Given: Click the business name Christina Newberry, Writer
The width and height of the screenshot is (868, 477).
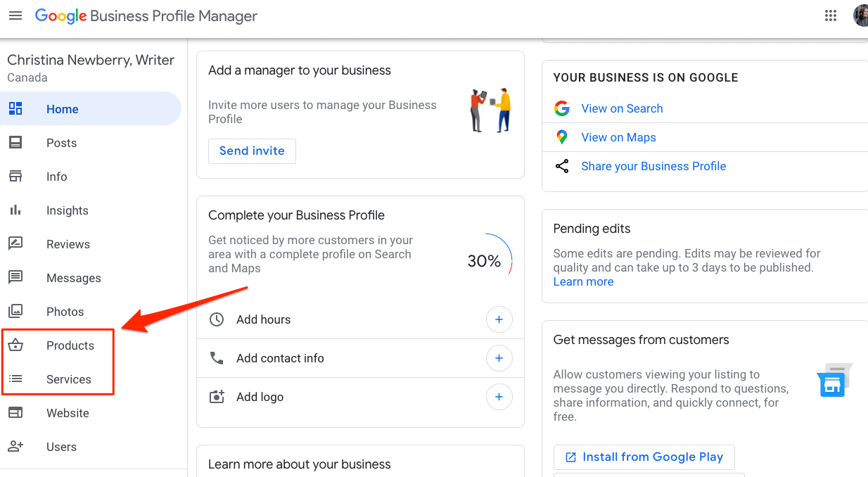Looking at the screenshot, I should [91, 60].
